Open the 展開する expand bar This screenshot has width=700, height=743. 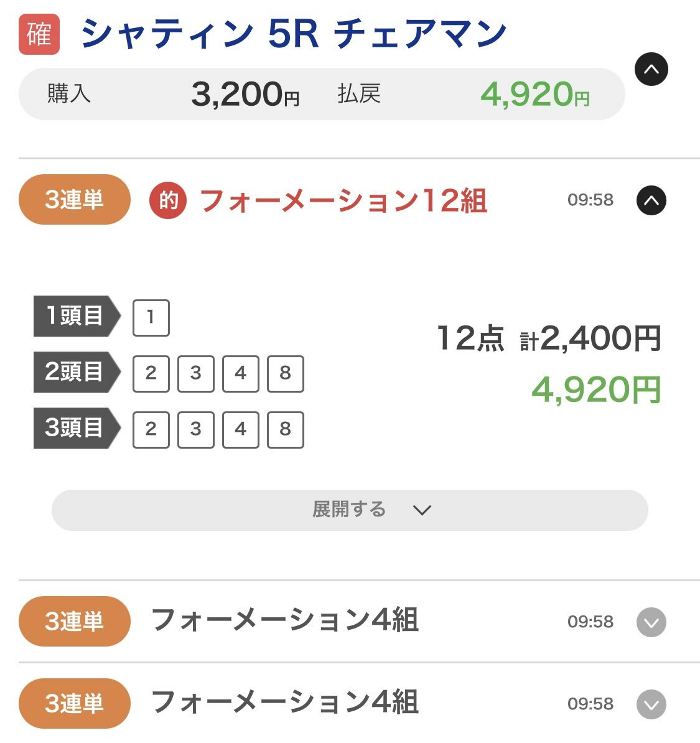click(x=350, y=510)
